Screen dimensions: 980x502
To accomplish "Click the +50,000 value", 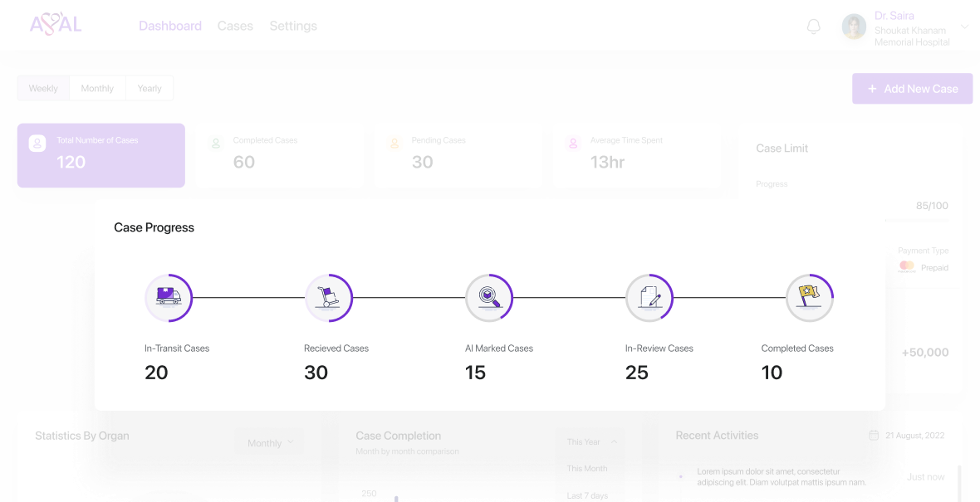I will [925, 353].
